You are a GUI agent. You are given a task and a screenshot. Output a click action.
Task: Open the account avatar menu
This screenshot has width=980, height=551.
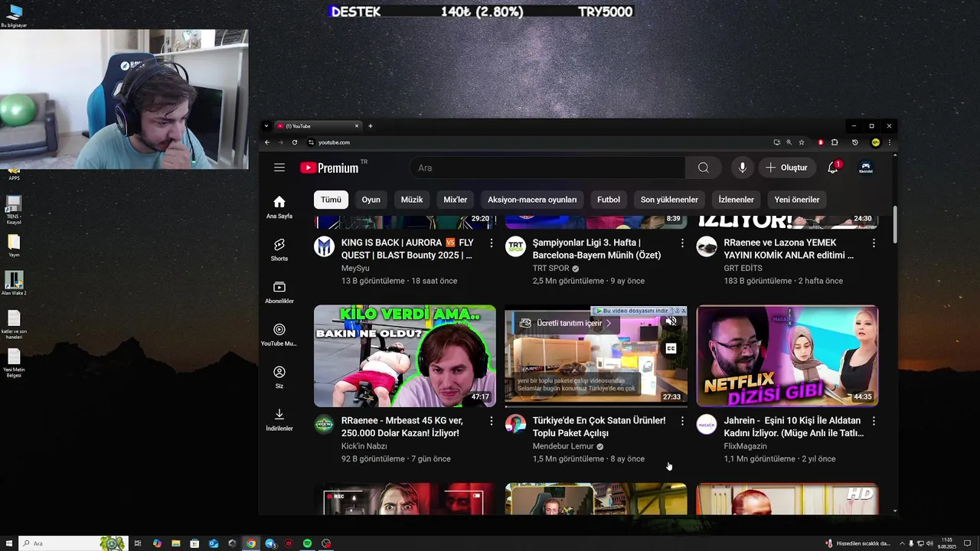[866, 168]
